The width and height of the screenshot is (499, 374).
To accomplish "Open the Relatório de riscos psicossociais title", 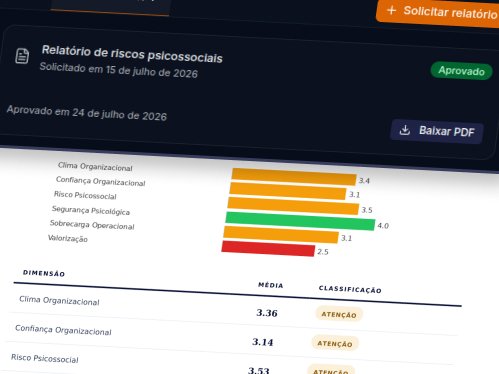I will pyautogui.click(x=132, y=54).
